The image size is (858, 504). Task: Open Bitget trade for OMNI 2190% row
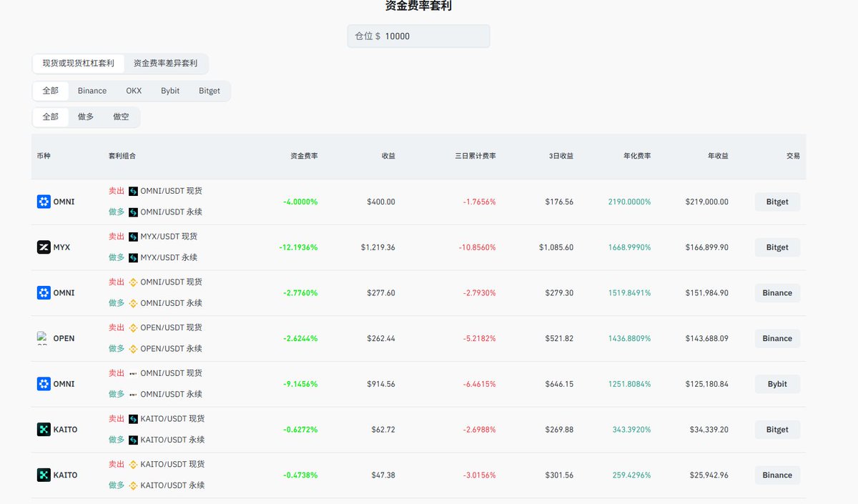[777, 202]
